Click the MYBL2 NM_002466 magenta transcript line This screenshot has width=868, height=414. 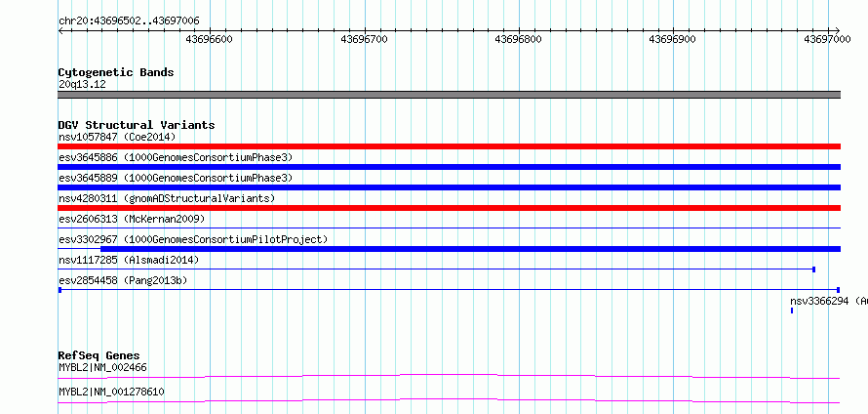449,376
